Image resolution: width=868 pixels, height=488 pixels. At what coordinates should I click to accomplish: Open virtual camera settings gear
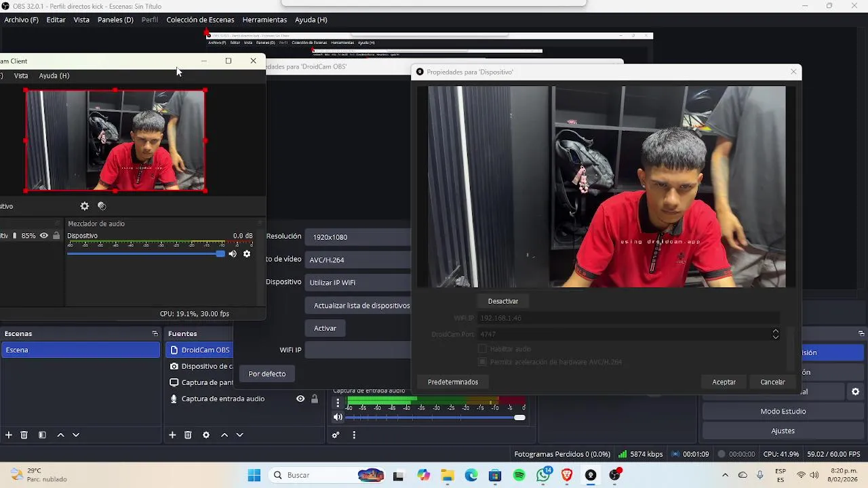(855, 392)
